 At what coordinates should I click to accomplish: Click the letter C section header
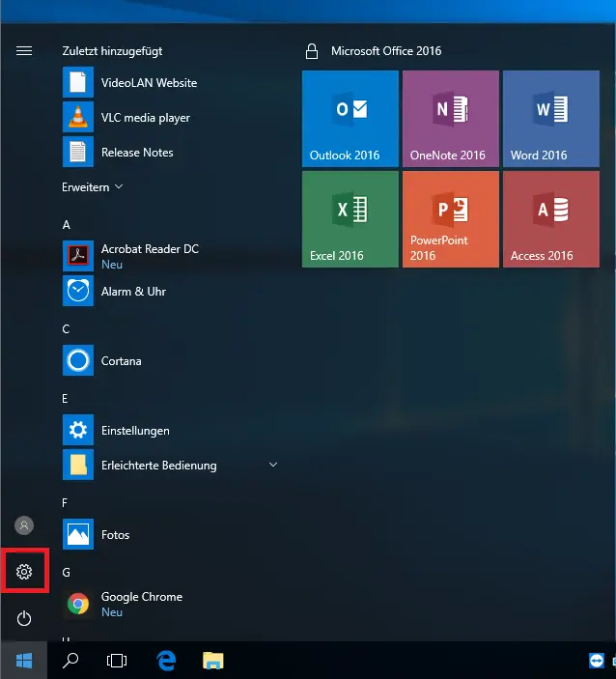pyautogui.click(x=67, y=329)
